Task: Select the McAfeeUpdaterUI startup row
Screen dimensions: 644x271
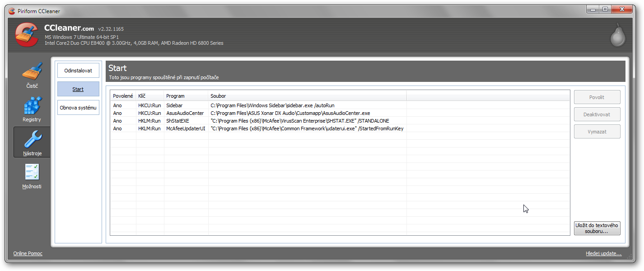Action: click(185, 128)
